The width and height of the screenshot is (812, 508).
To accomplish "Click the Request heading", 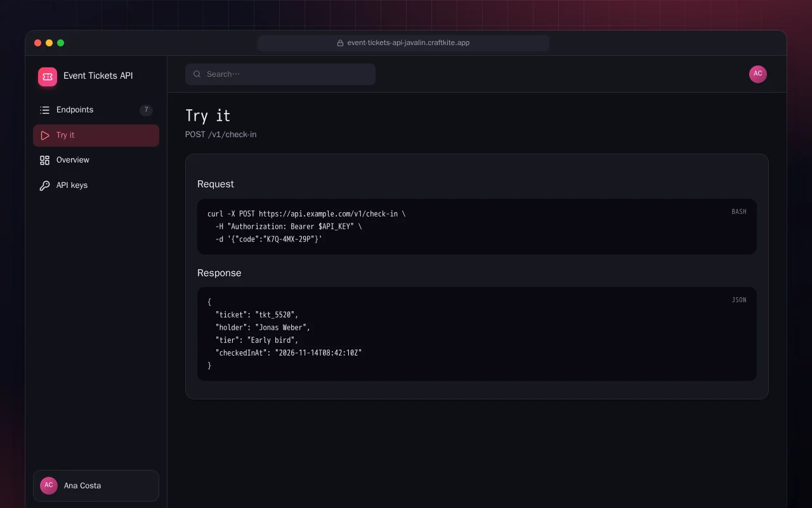I will click(x=216, y=184).
